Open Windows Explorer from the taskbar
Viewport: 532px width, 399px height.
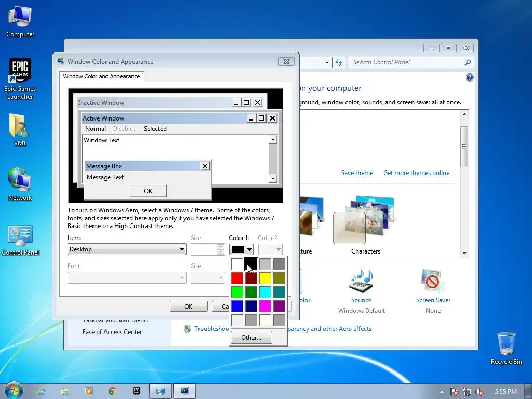coord(65,391)
